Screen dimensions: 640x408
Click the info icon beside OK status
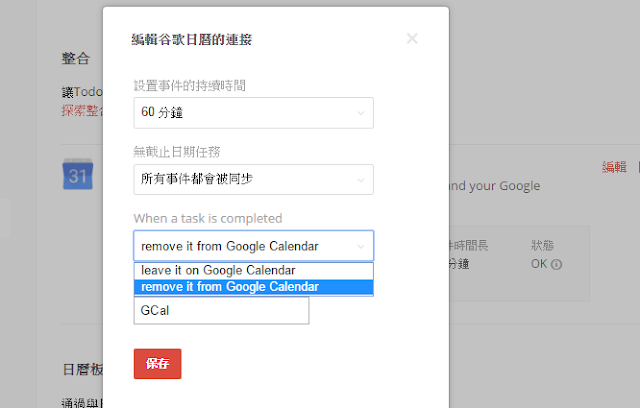[x=556, y=265]
